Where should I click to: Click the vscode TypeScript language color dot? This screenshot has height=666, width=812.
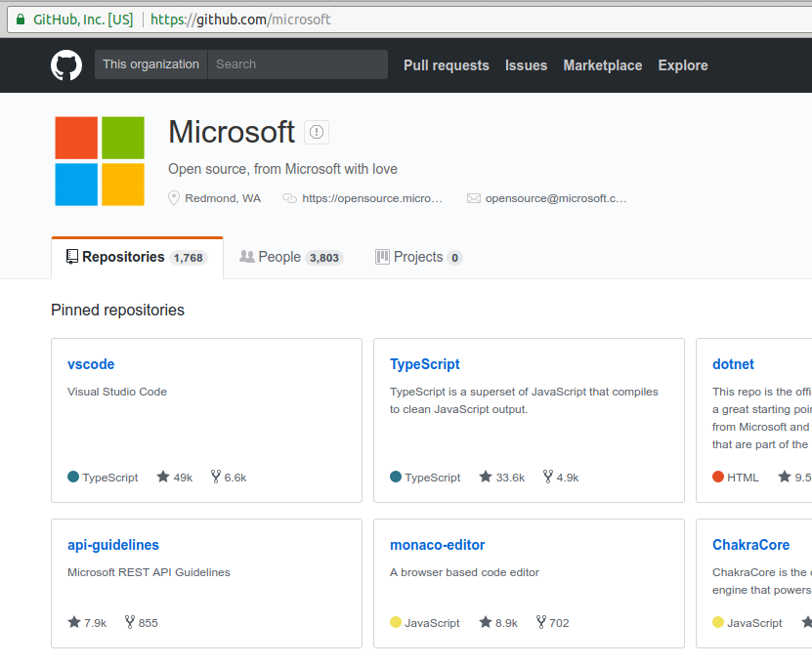pos(73,477)
